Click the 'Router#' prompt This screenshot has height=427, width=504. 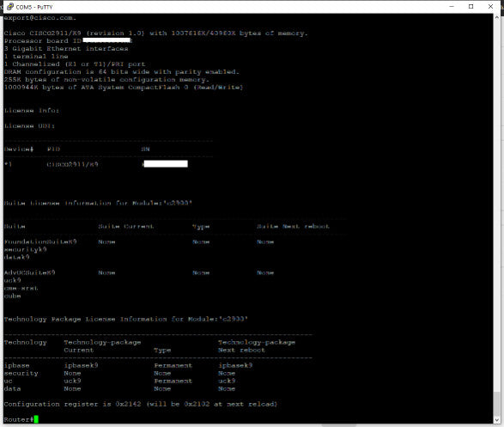tap(19, 419)
